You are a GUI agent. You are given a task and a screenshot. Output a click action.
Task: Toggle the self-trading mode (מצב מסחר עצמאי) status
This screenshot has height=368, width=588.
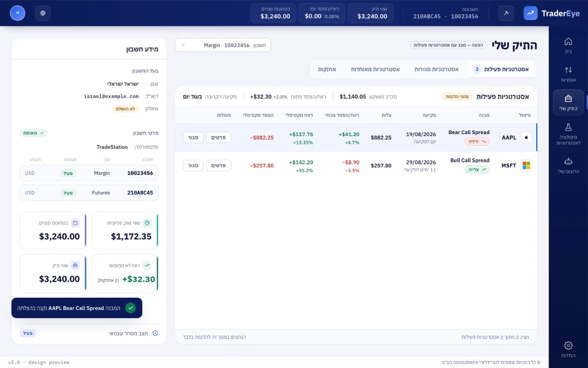(28, 333)
